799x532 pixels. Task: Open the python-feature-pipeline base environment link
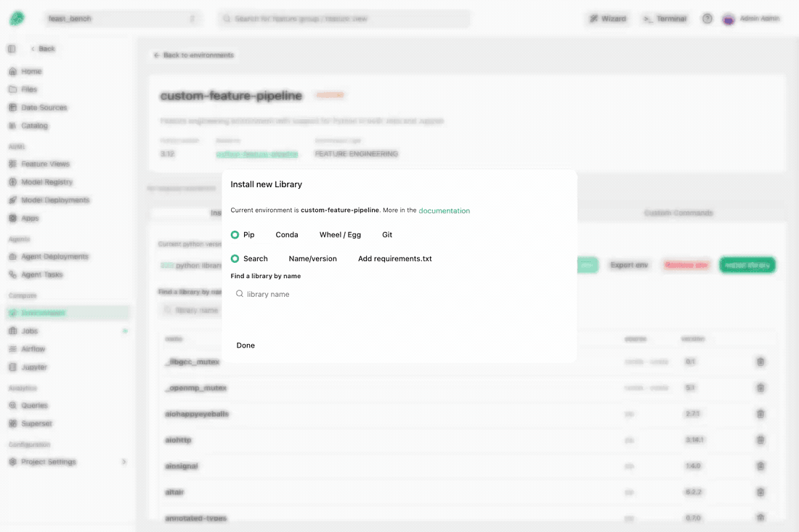pyautogui.click(x=257, y=154)
